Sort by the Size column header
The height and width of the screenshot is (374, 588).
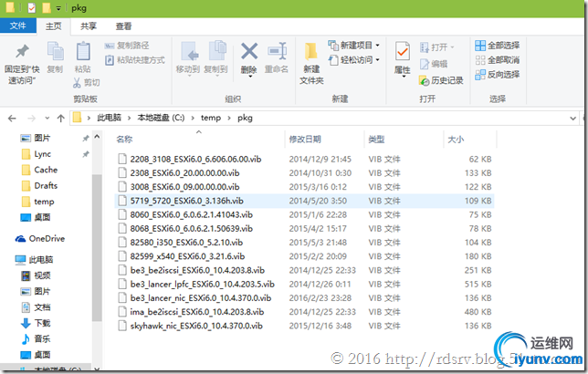(456, 140)
